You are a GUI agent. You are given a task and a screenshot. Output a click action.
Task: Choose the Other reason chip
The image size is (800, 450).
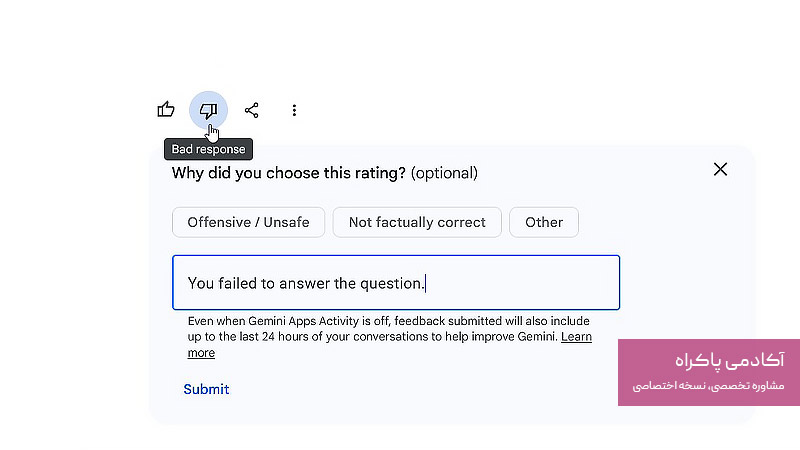coord(544,222)
